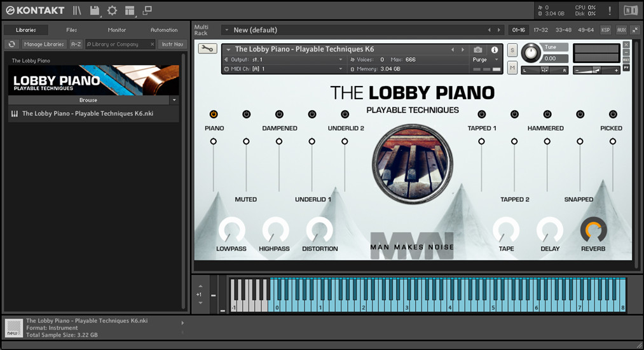Open the Output st.1 dropdown
This screenshot has height=350, width=644.
(284, 60)
